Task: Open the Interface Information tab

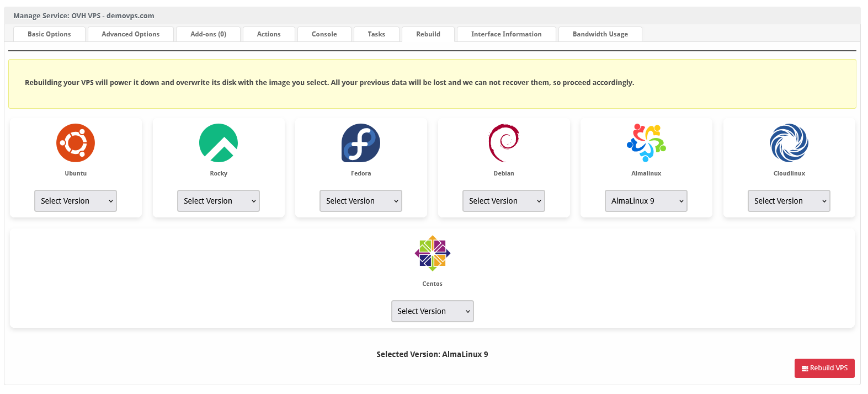Action: 507,34
